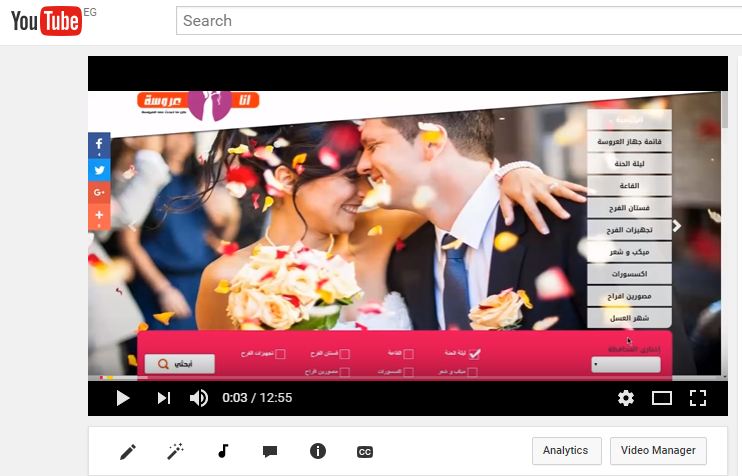Tick the فستان الفرح checkbox

pyautogui.click(x=345, y=353)
